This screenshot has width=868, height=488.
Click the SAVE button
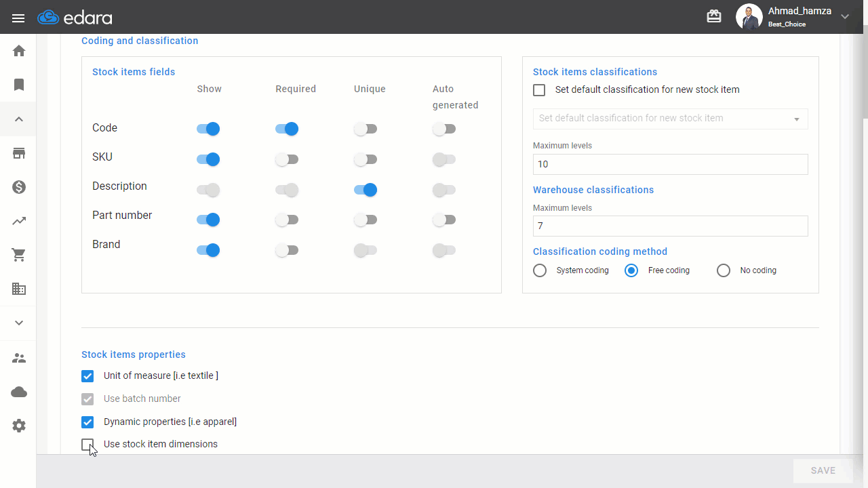pyautogui.click(x=823, y=470)
